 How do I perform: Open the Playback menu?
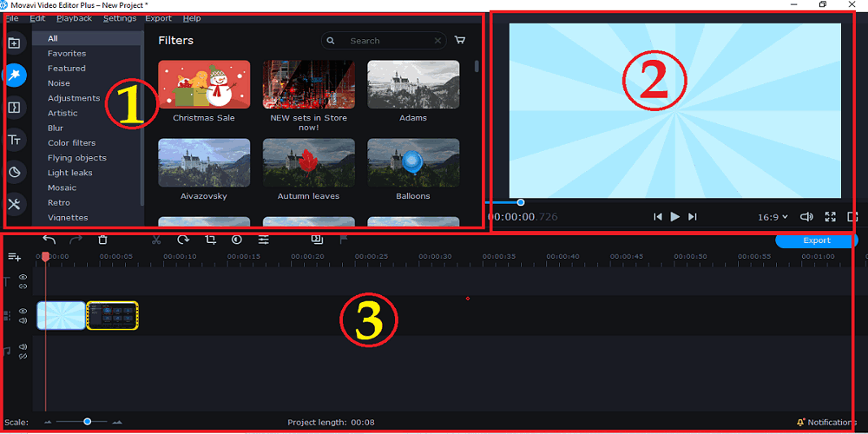pyautogui.click(x=74, y=18)
